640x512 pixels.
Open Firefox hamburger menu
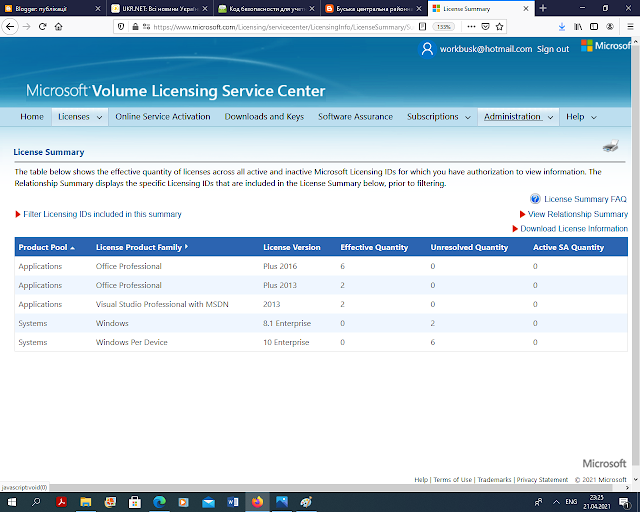coord(630,27)
